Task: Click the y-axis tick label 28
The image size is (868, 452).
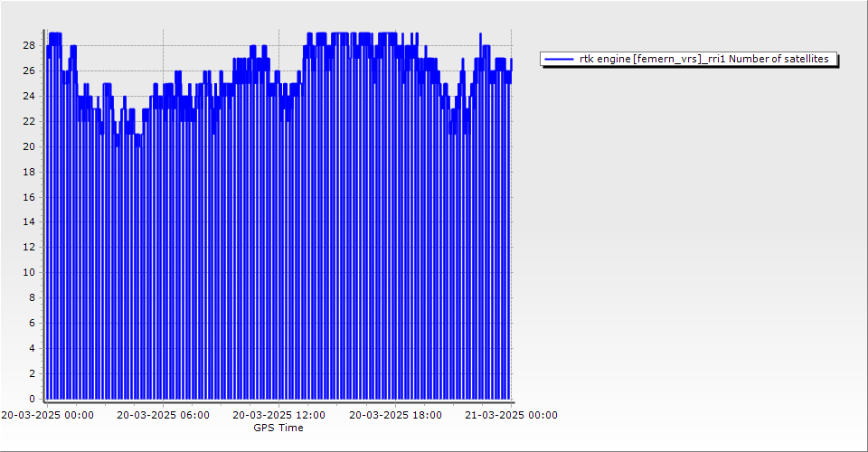Action: pyautogui.click(x=29, y=45)
